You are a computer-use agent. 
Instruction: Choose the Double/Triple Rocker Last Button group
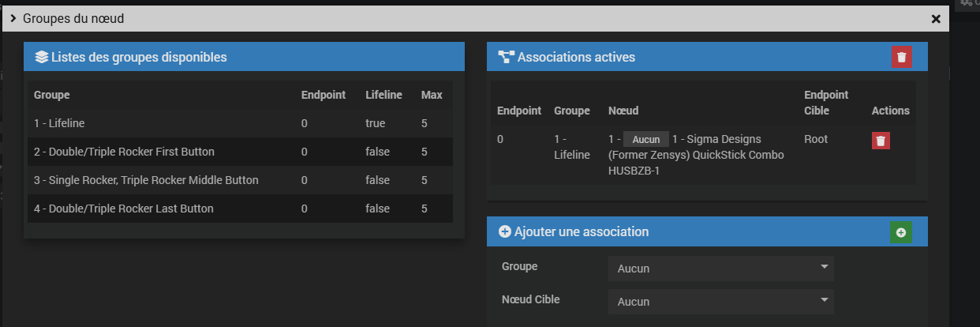pyautogui.click(x=123, y=209)
